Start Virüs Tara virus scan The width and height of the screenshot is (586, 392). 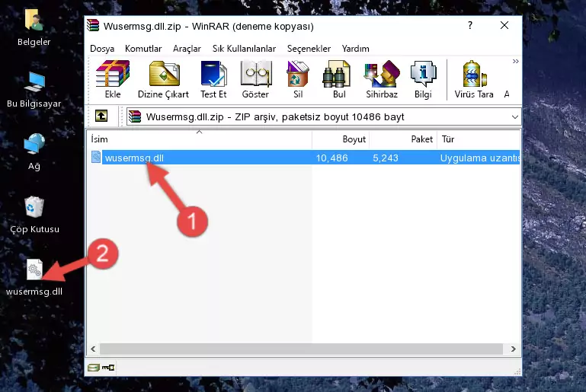click(x=474, y=79)
